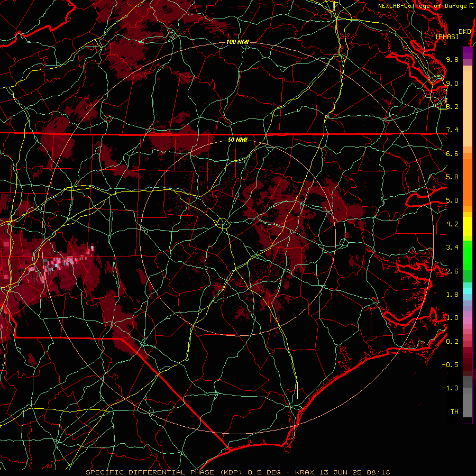The image size is (476, 476).
Task: Click the -0.5 value on the color scale
Action: click(x=451, y=365)
